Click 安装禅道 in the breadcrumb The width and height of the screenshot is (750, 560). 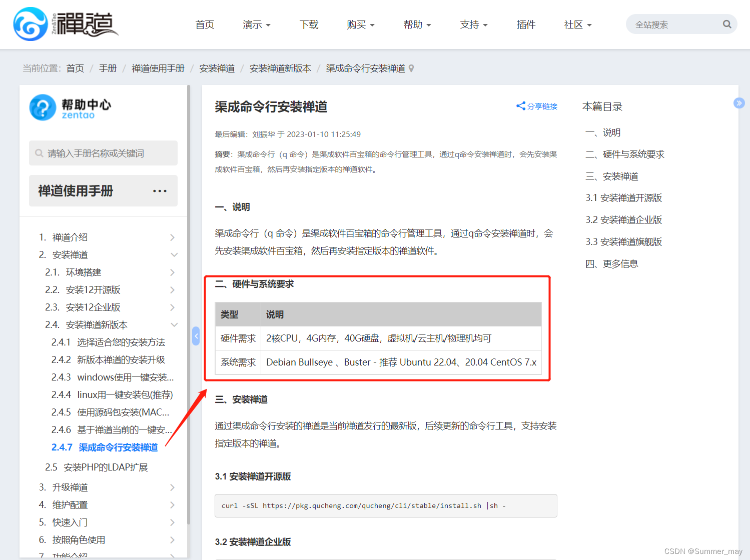217,68
